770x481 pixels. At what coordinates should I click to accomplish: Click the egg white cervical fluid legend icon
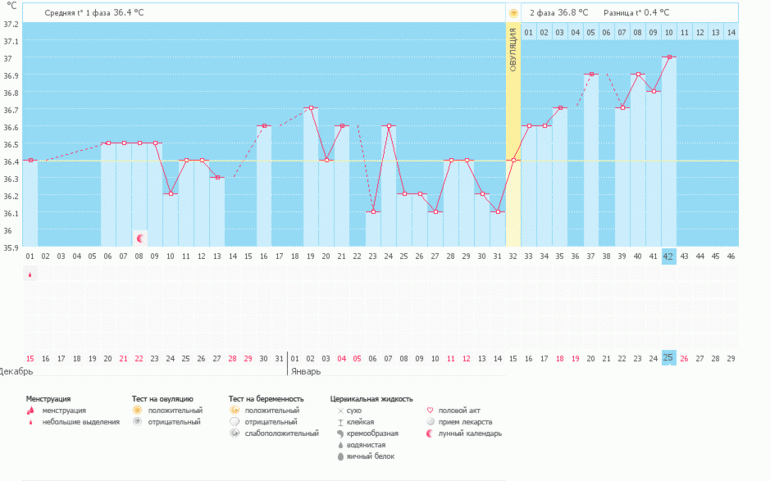pyautogui.click(x=340, y=456)
